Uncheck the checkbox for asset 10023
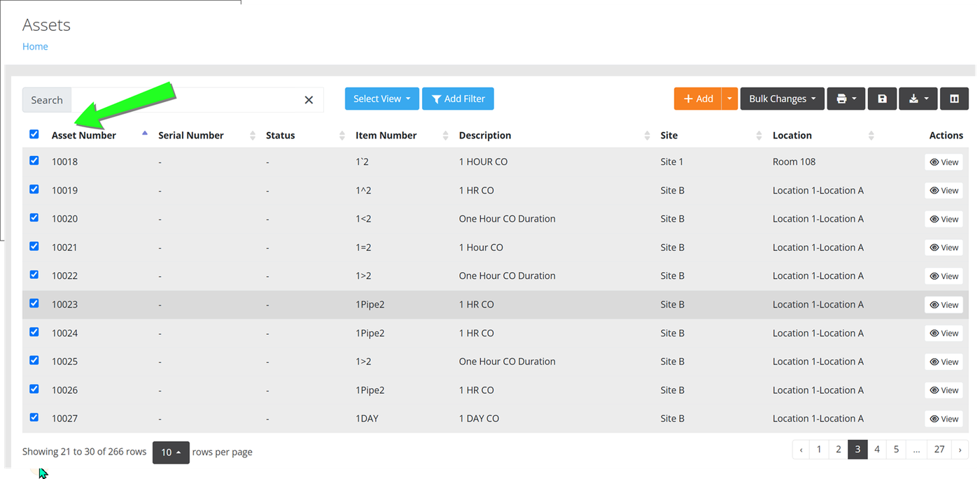This screenshot has width=980, height=479. [x=34, y=303]
